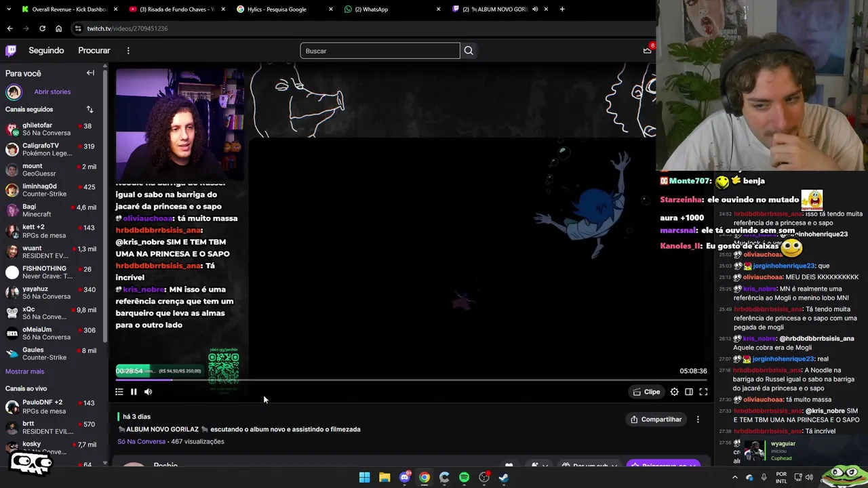Open the Twitch home logo
Screen dimensions: 868x488
coord(11,50)
